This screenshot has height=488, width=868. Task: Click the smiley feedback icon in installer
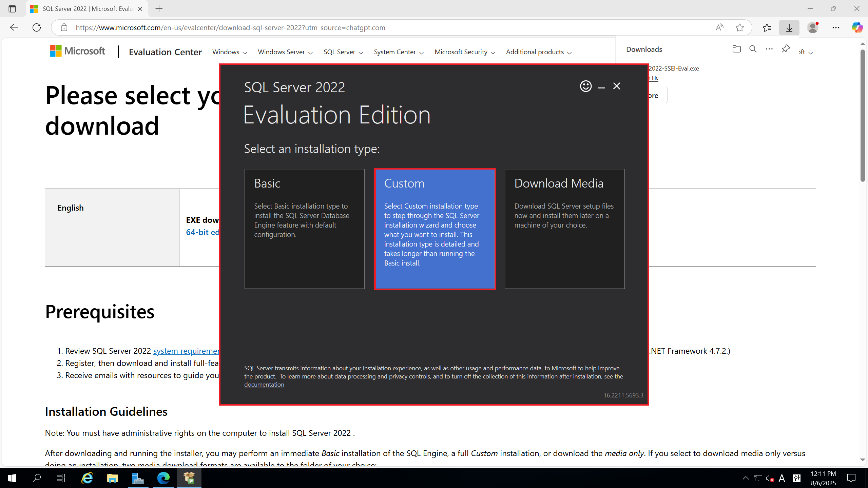(x=585, y=86)
